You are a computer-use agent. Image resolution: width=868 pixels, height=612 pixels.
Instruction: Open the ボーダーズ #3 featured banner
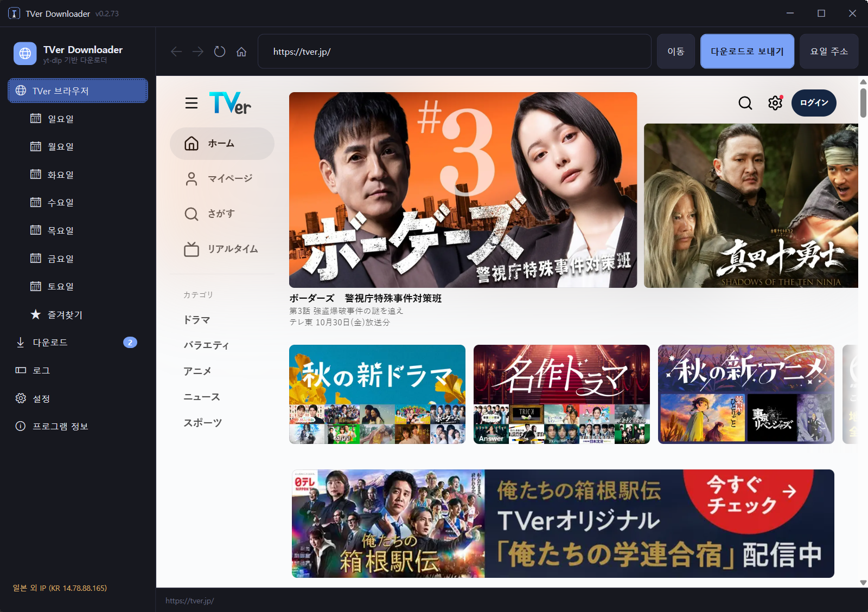click(x=463, y=190)
